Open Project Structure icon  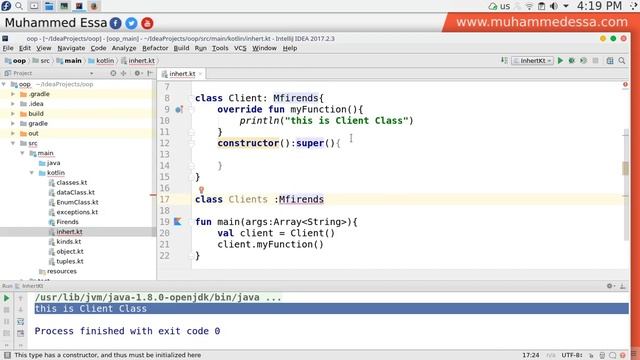click(610, 60)
